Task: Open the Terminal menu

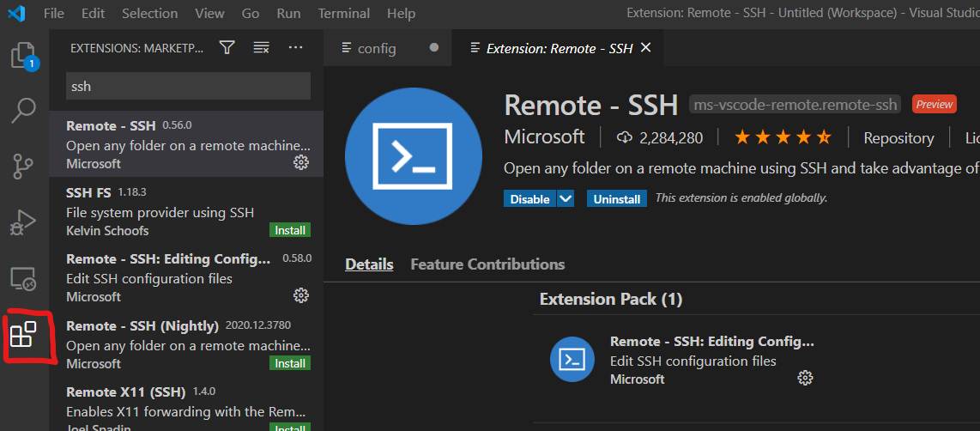Action: pyautogui.click(x=344, y=13)
